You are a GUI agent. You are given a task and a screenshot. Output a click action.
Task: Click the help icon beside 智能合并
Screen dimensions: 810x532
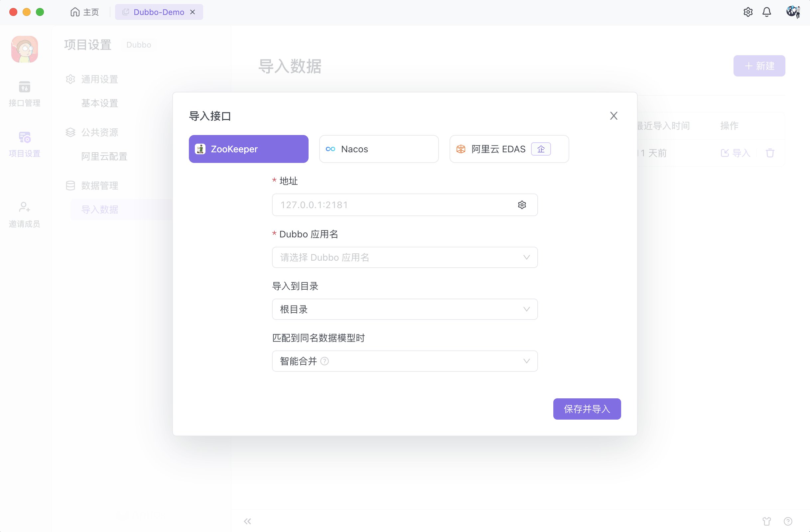coord(325,361)
